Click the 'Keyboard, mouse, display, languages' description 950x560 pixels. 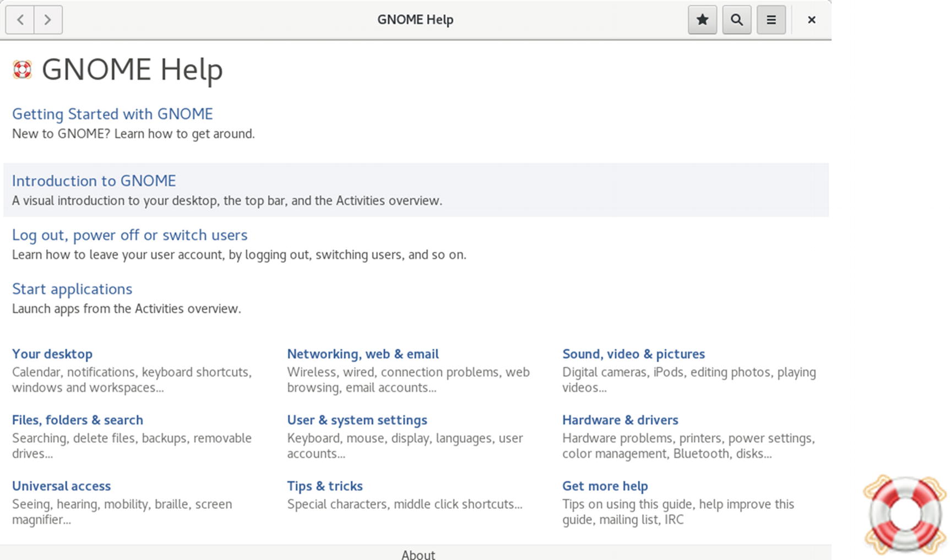405,445
